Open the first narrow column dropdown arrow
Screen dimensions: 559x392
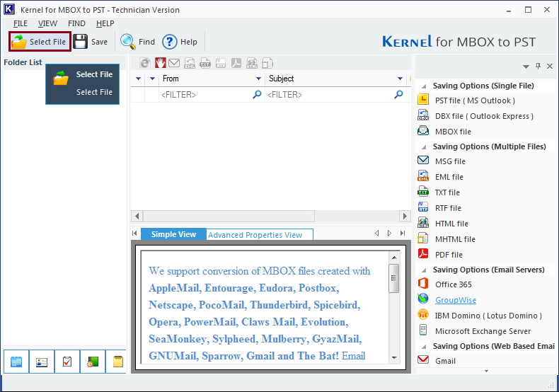[x=138, y=79]
